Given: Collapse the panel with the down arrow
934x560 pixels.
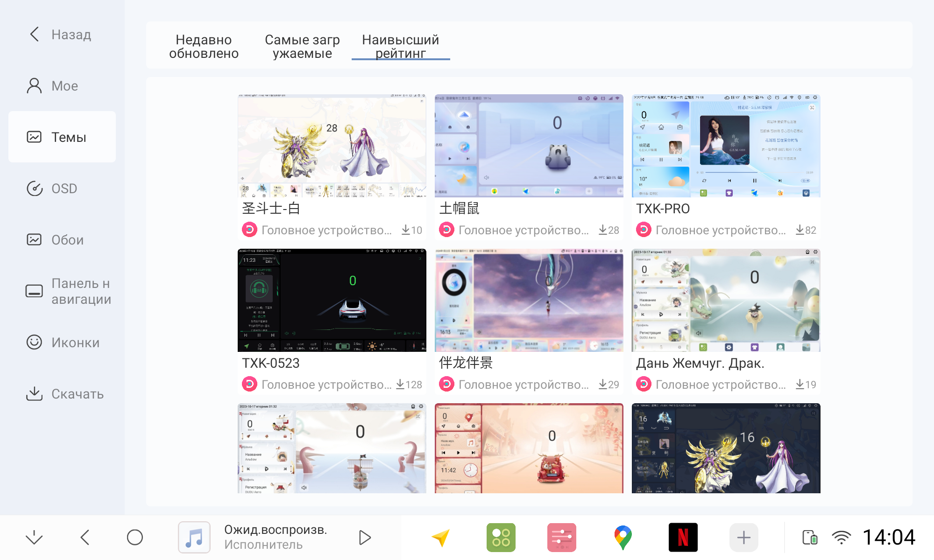Looking at the screenshot, I should click(34, 538).
